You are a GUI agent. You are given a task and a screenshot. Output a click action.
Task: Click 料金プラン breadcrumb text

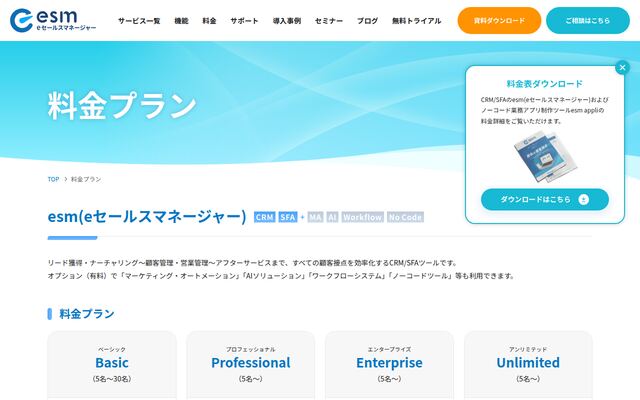86,179
